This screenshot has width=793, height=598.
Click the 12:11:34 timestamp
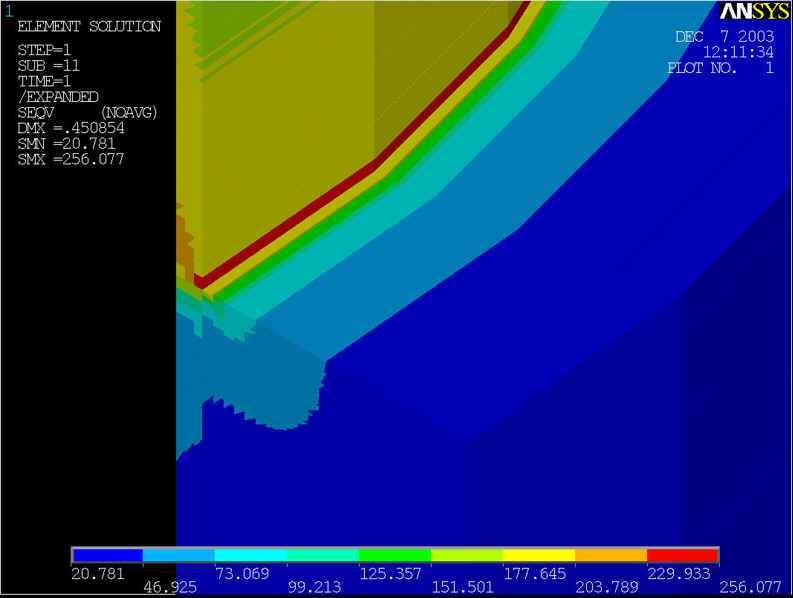(738, 52)
